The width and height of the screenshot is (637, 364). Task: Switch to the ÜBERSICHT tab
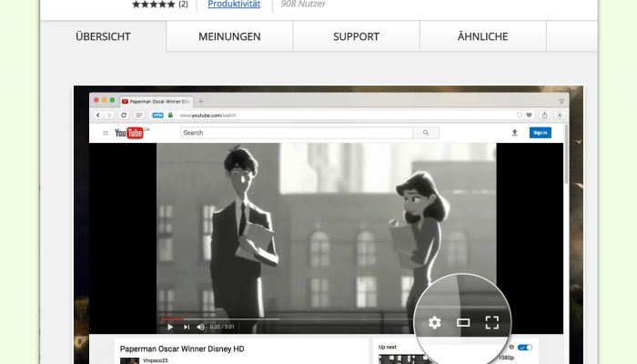pyautogui.click(x=103, y=36)
